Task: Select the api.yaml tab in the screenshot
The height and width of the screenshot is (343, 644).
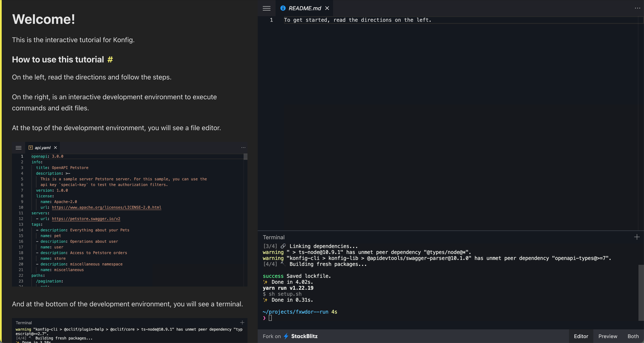Action: point(43,148)
